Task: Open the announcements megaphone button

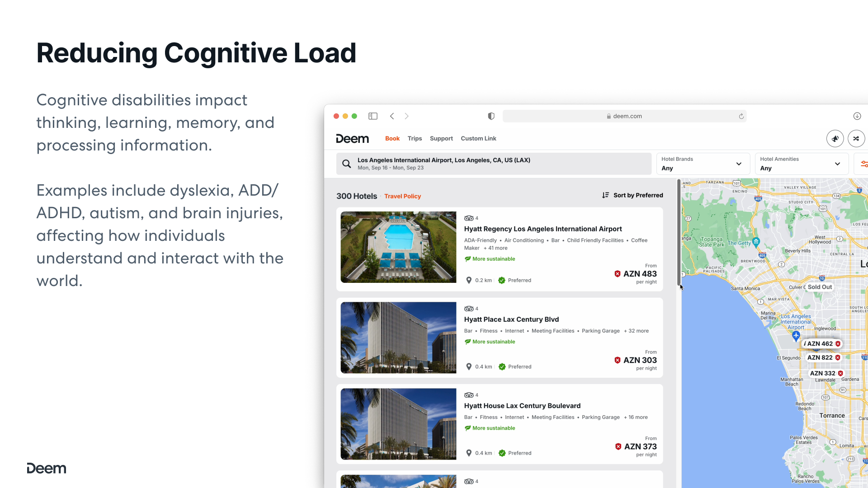Action: pyautogui.click(x=835, y=139)
